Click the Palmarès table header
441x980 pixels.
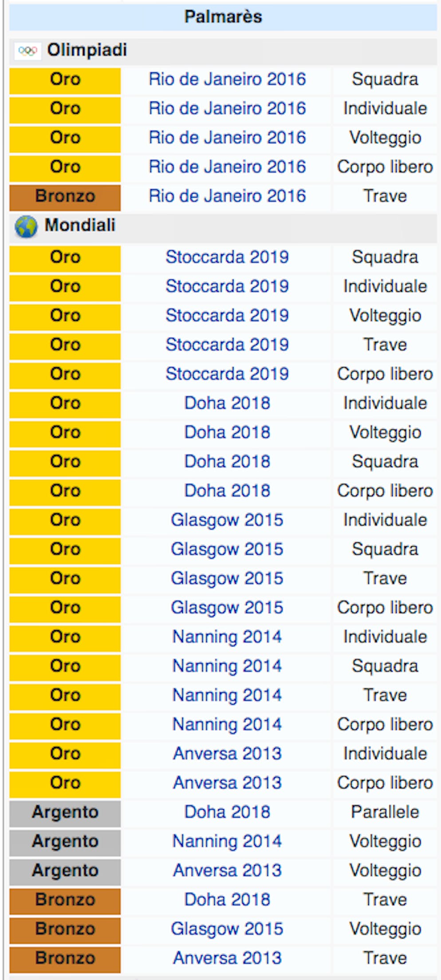click(223, 17)
